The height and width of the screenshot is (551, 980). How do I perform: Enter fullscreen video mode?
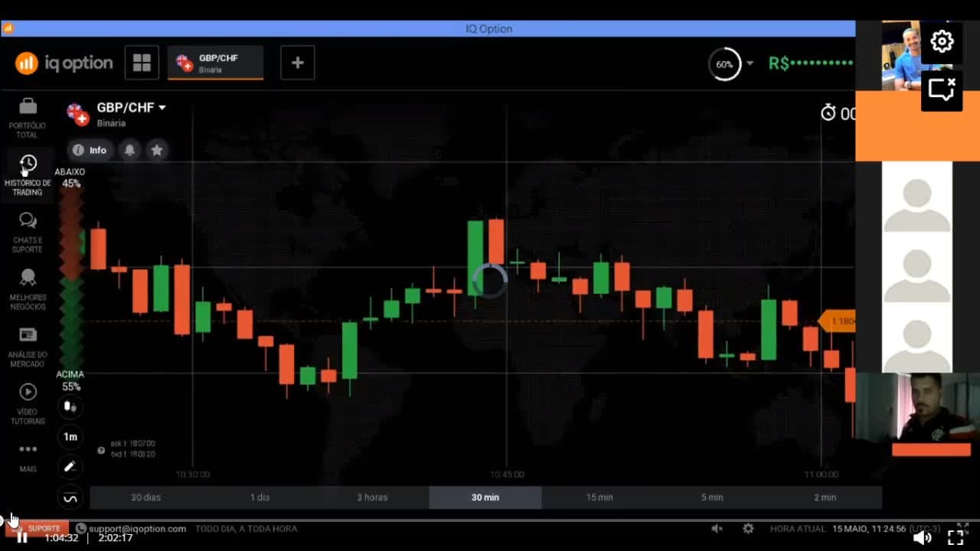click(955, 538)
